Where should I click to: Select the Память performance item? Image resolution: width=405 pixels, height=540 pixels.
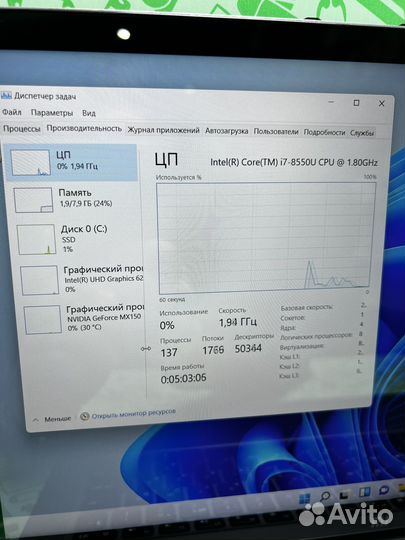tap(76, 200)
